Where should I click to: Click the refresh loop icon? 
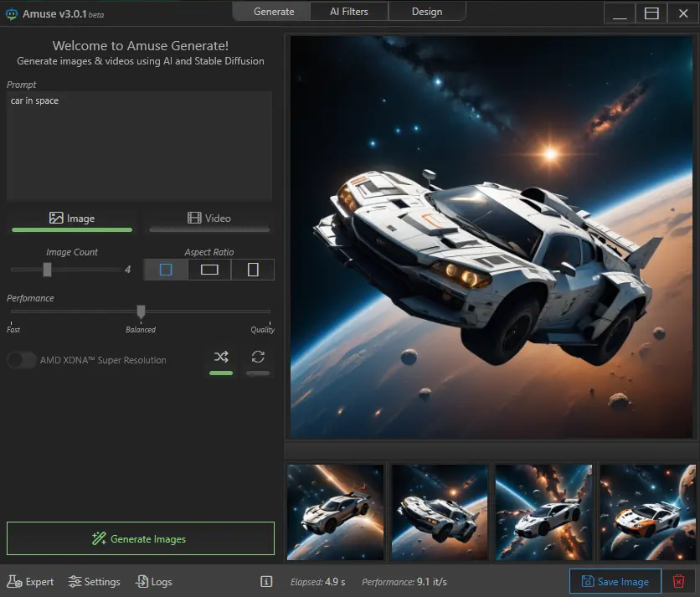point(258,358)
